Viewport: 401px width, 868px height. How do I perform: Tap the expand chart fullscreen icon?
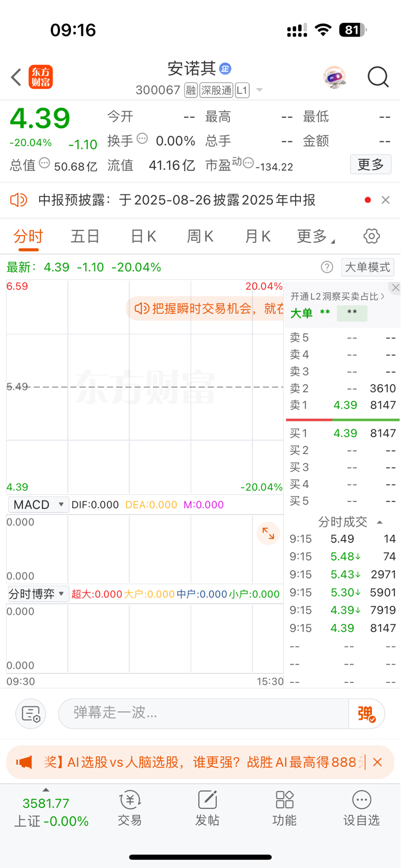(269, 533)
